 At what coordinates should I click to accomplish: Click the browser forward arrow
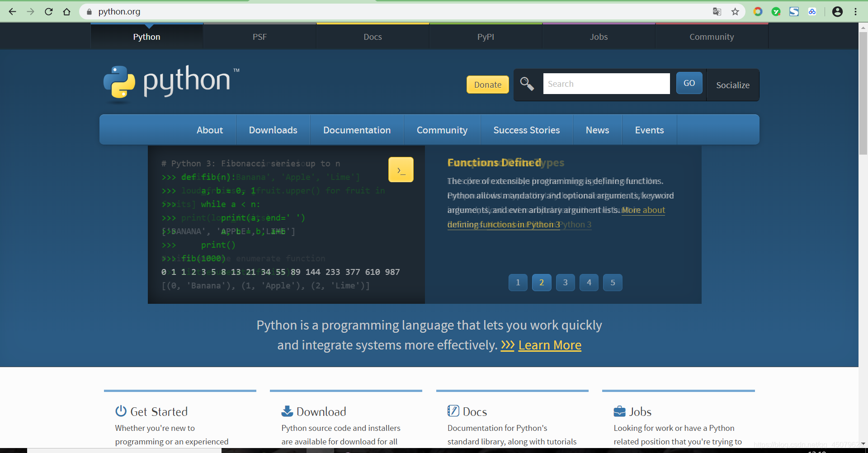30,12
